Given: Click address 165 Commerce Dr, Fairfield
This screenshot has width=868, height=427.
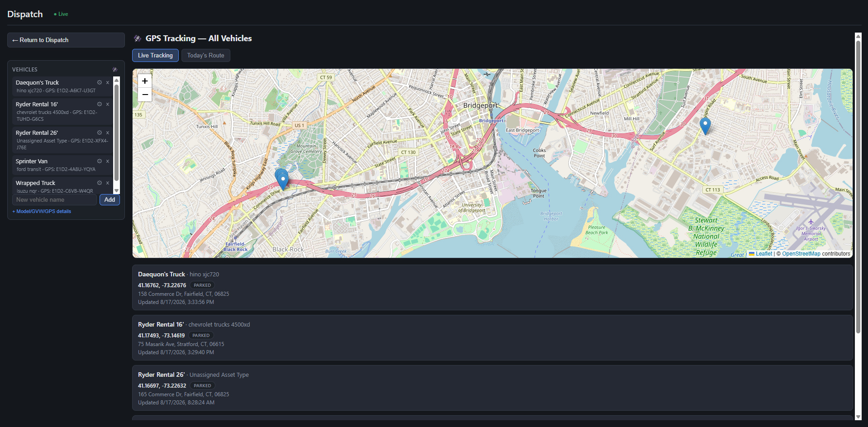Looking at the screenshot, I should (x=183, y=394).
